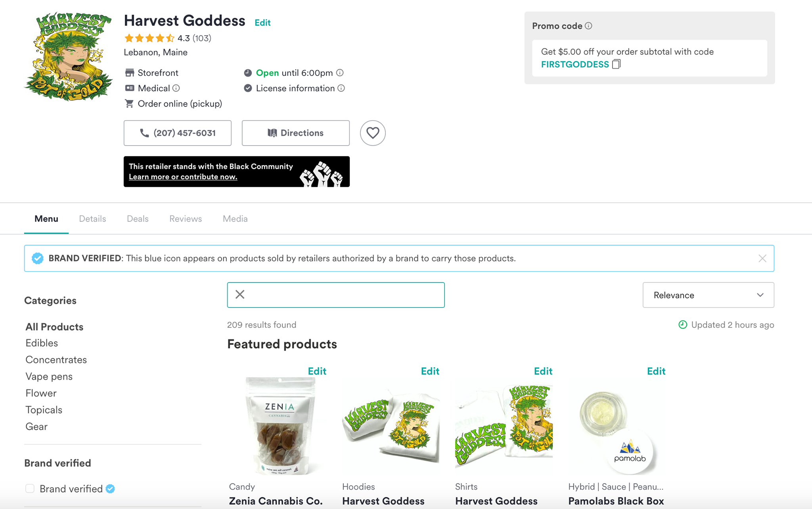
Task: Click info icon next to License information
Action: [x=341, y=88]
